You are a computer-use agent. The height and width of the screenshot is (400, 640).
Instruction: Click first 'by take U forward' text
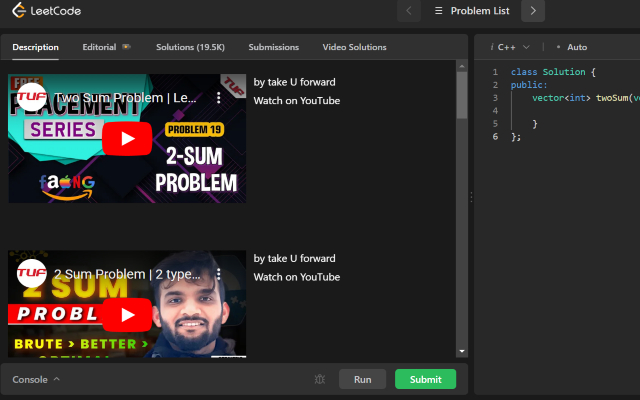coord(294,82)
